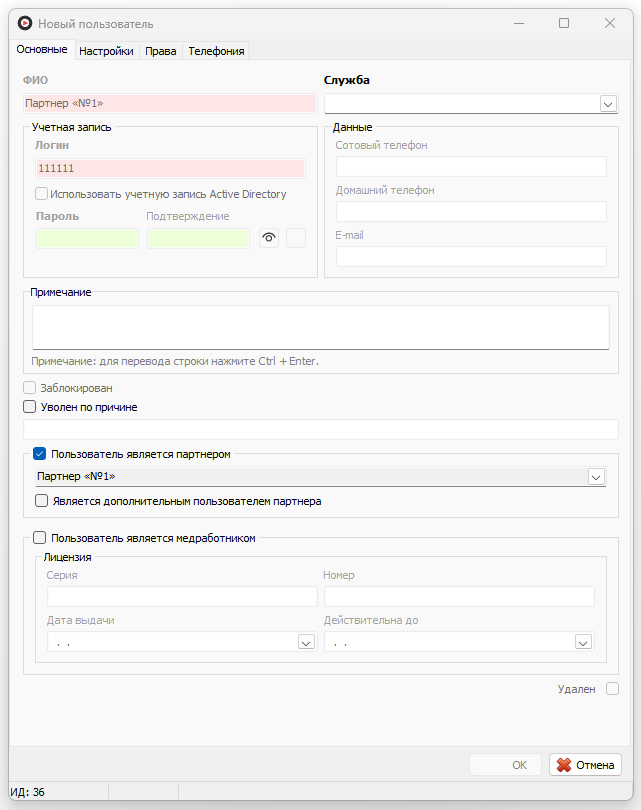
Task: Enable 'Пользователь является медработником' checkbox
Action: pos(40,538)
